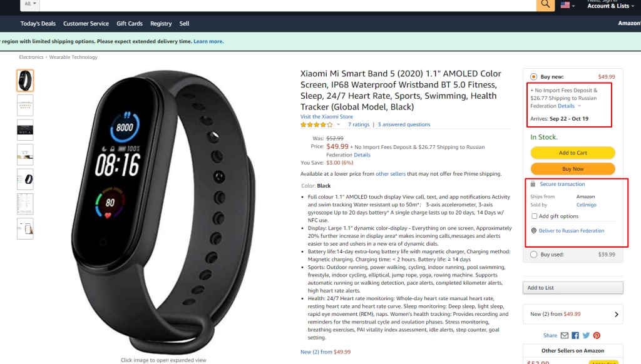Screen dimensions: 641x364
Task: Expand New (2) from $49.99 arrow
Action: [x=617, y=314]
